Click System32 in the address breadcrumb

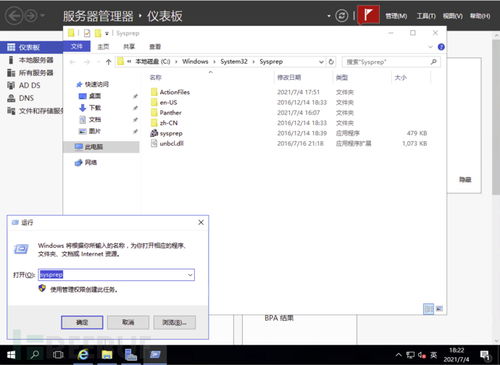(x=234, y=62)
